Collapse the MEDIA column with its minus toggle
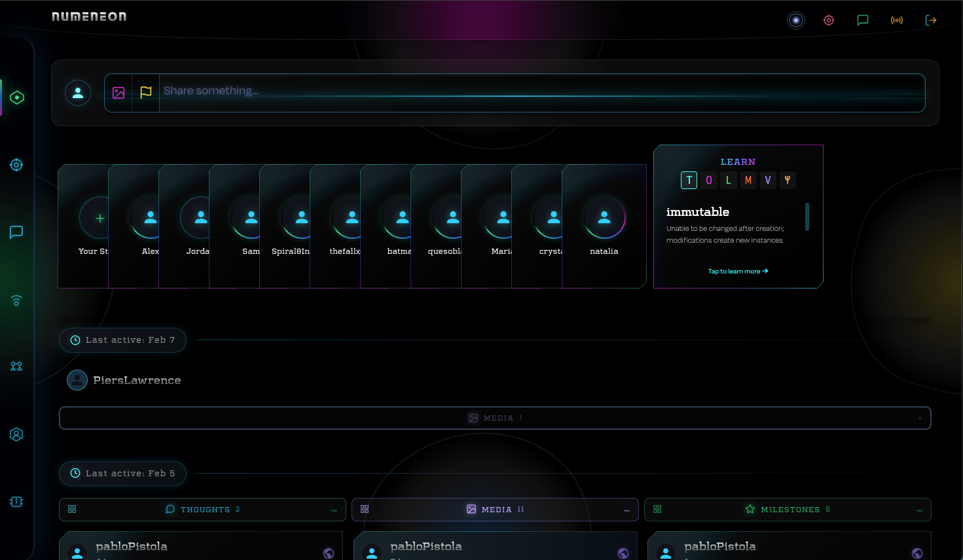The width and height of the screenshot is (963, 560). [627, 509]
